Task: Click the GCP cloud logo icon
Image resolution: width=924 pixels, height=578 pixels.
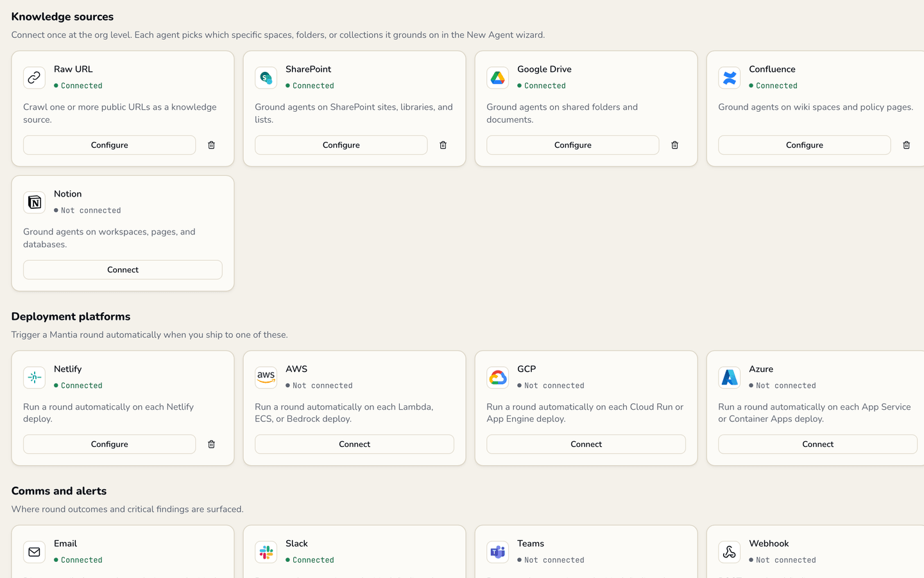Action: [497, 378]
